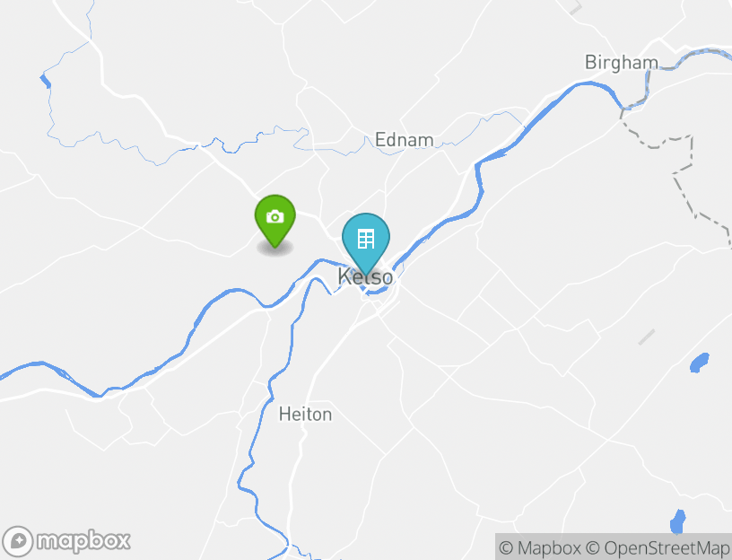Click the oval blue lake near right edge
Screen dimensions: 732x560
click(700, 363)
